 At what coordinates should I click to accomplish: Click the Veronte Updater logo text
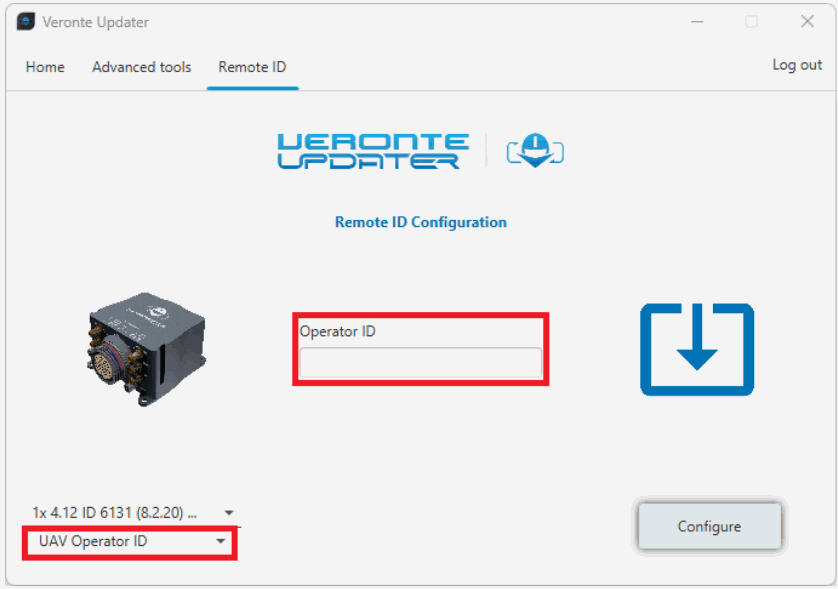372,151
